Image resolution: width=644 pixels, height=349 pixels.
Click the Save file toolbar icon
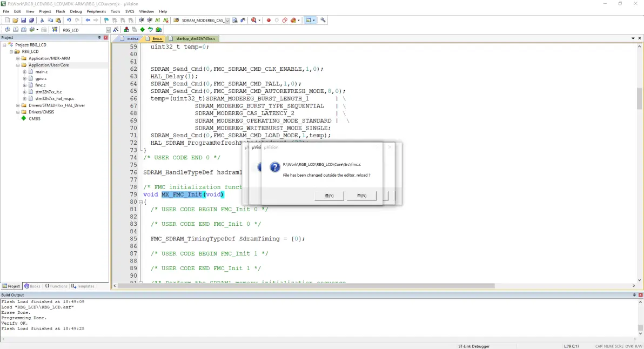(24, 21)
